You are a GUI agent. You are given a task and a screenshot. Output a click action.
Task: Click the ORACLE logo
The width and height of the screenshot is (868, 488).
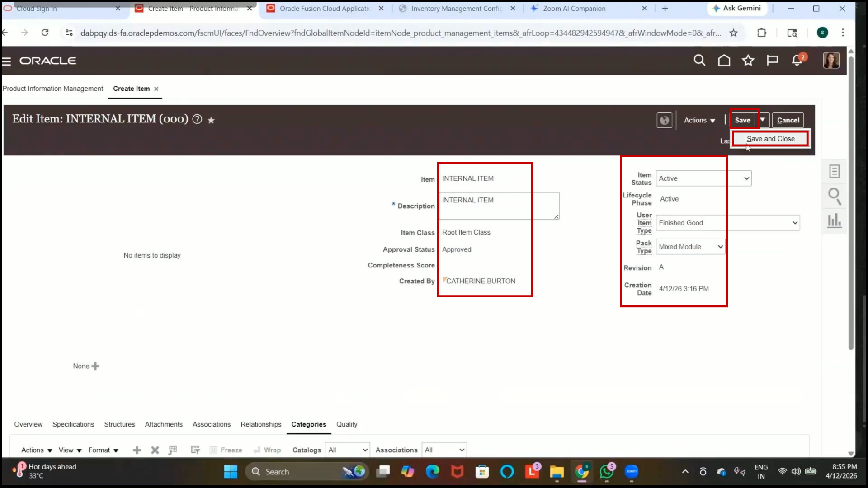[48, 61]
